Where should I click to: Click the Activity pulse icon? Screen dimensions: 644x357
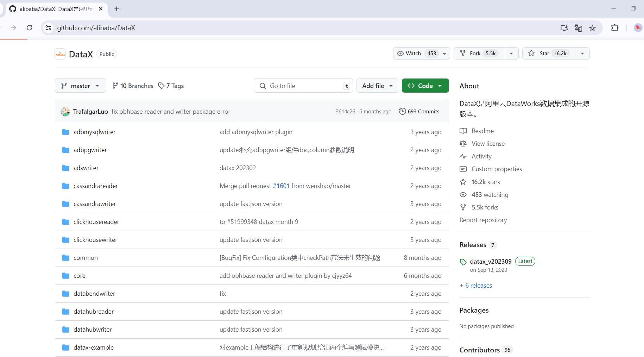coord(463,156)
